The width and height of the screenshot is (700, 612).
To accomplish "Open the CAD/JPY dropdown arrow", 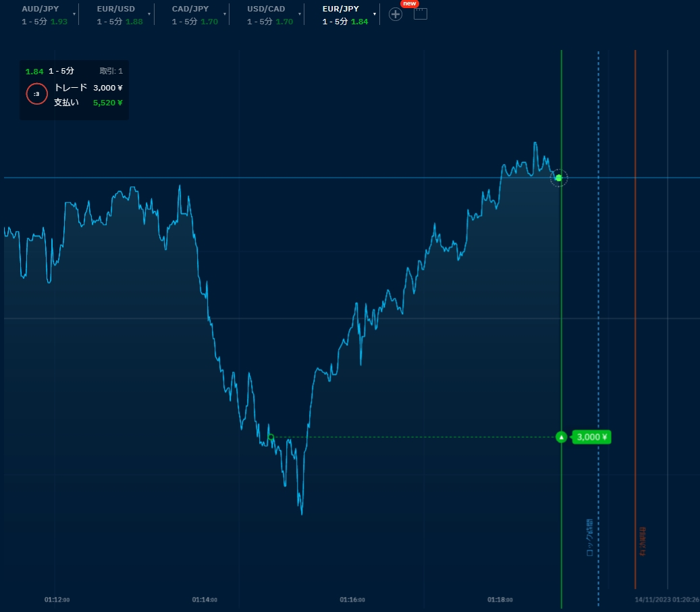I will [x=225, y=14].
